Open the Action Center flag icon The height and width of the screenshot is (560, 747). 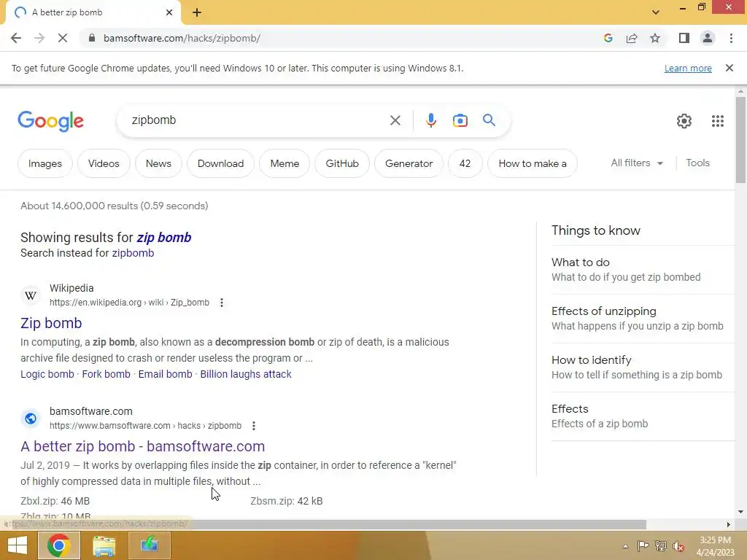tap(643, 546)
